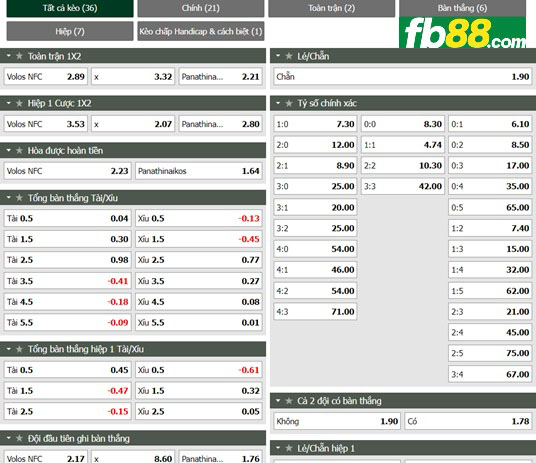Favorite Cả 2 đội có bàn thắng star
Image resolution: width=536 pixels, height=463 pixels.
click(x=289, y=401)
